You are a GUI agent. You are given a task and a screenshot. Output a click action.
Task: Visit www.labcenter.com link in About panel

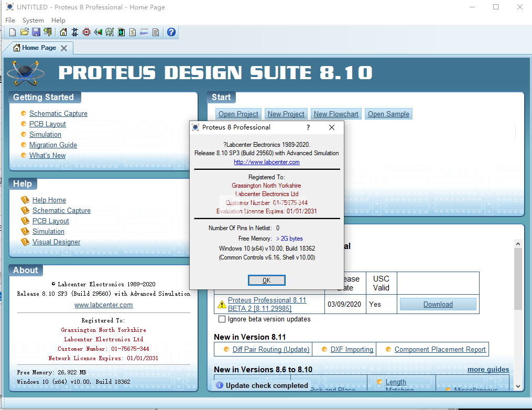103,305
